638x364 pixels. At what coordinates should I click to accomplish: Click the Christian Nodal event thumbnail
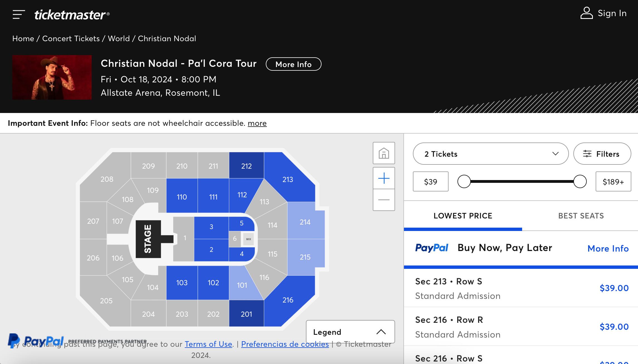(52, 77)
